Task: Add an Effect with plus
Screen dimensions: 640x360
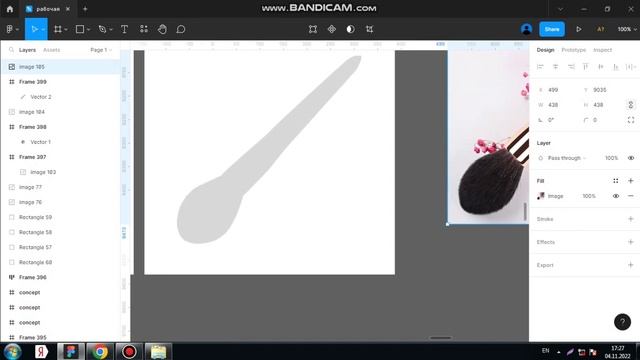Action: coord(631,242)
